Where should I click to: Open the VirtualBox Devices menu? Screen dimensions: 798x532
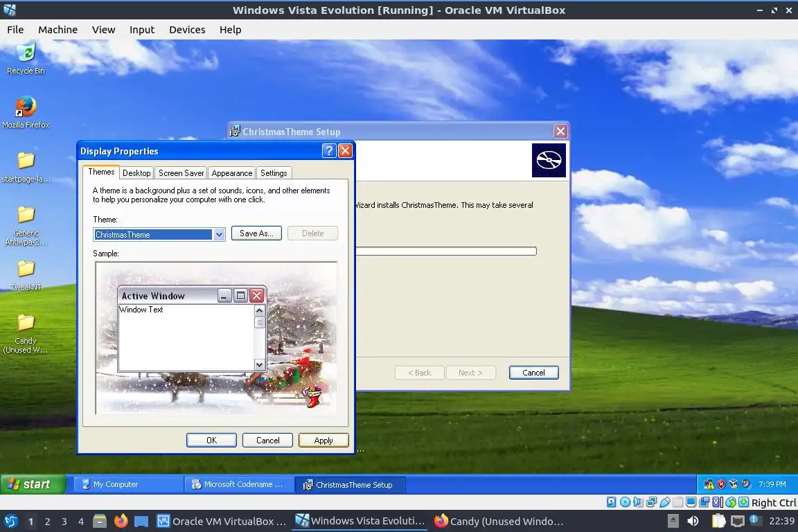187,30
